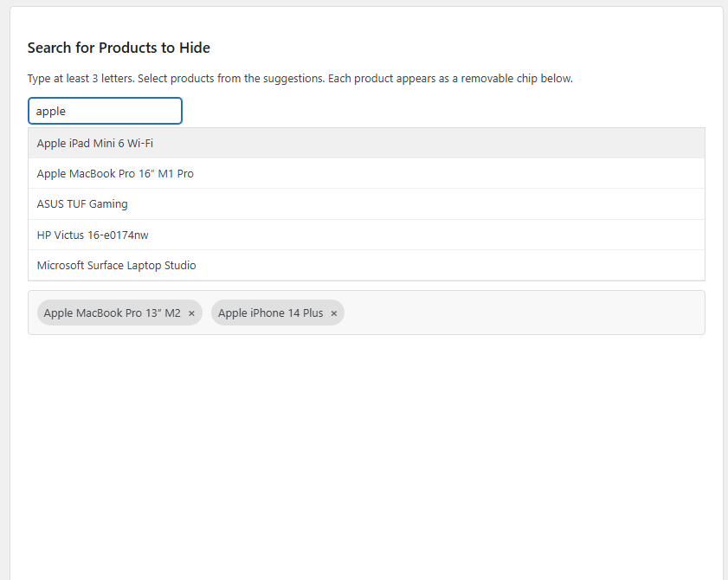This screenshot has width=728, height=580.
Task: Remove the Apple iPhone 14 Plus chip
Action: tap(333, 313)
